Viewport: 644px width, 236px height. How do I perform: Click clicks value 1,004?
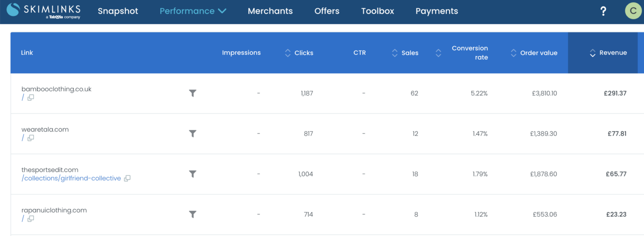tap(306, 174)
